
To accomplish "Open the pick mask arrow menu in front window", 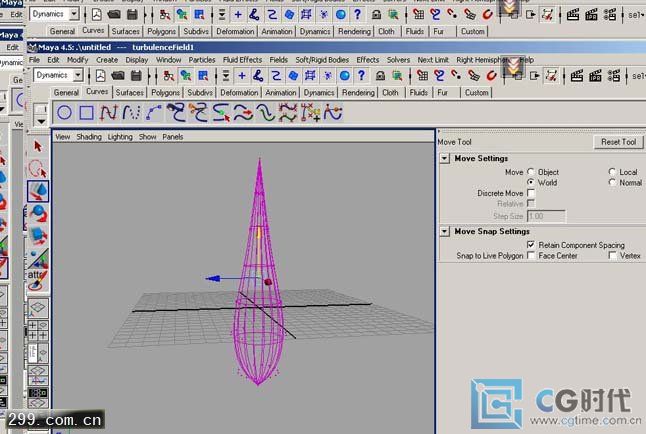I will point(226,76).
